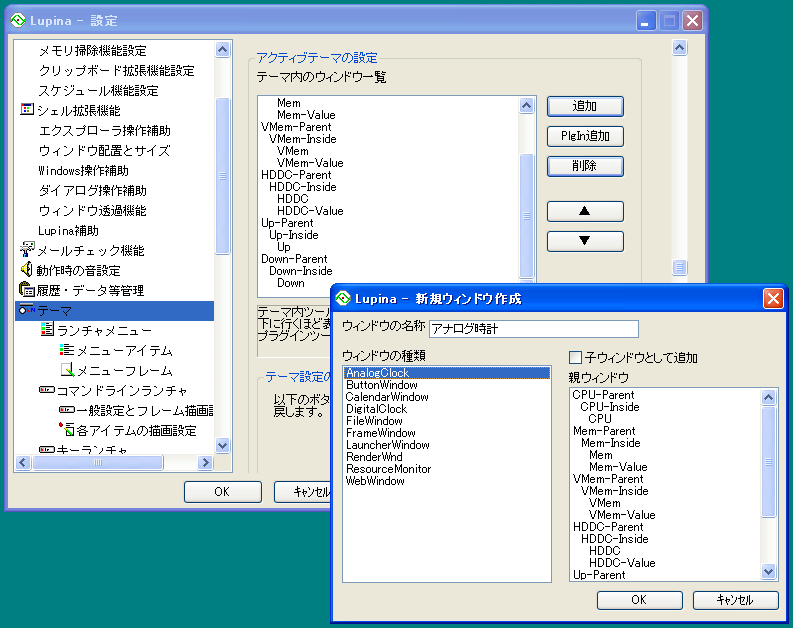
Task: Click the メールチェック機能 icon
Action: (x=27, y=249)
